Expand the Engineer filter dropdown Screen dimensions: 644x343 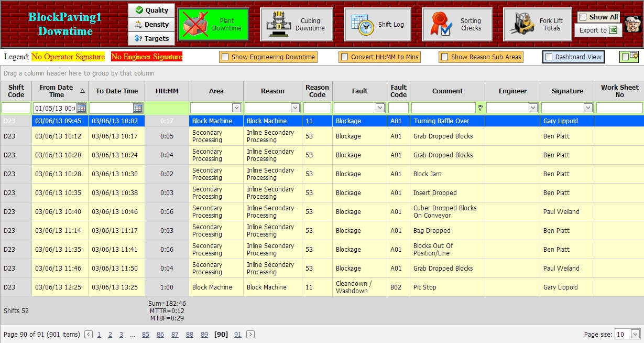point(533,108)
